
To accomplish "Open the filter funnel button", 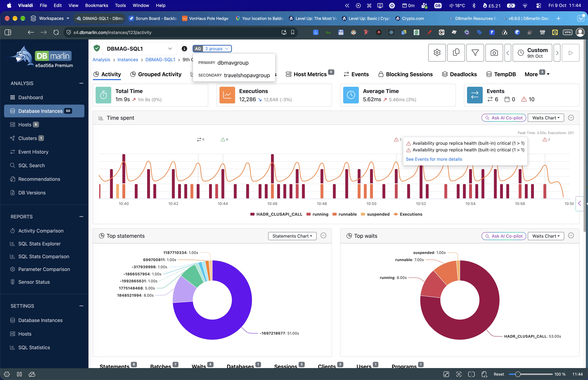I will 475,53.
